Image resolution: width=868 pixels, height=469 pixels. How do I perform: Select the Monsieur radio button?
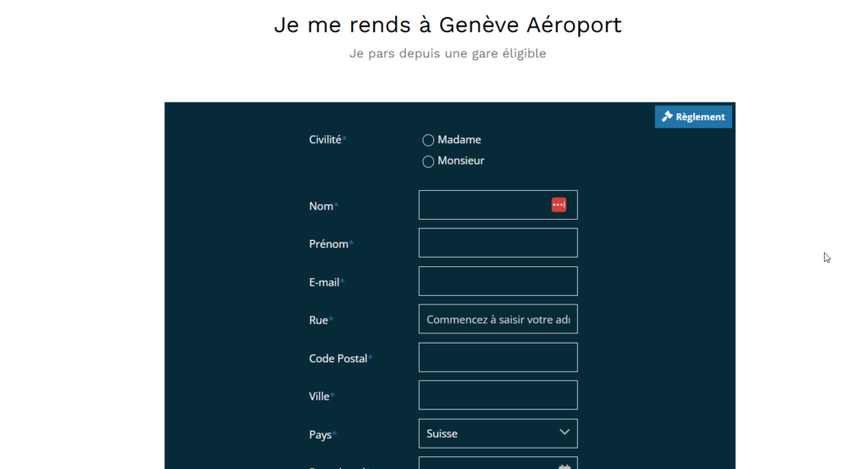point(428,161)
